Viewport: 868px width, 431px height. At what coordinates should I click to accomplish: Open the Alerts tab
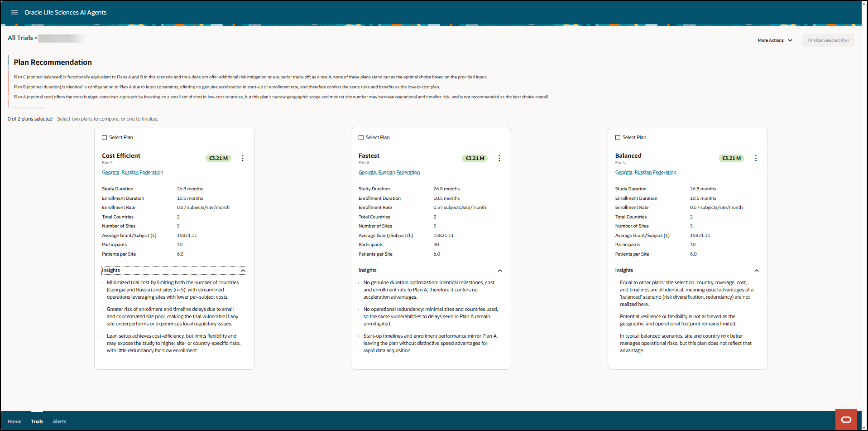(x=59, y=421)
